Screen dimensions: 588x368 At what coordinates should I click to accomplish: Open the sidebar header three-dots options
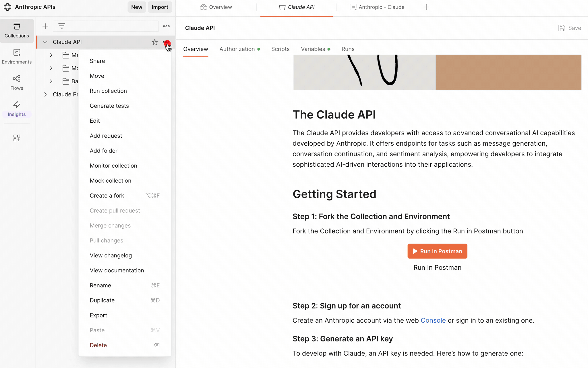pos(166,26)
